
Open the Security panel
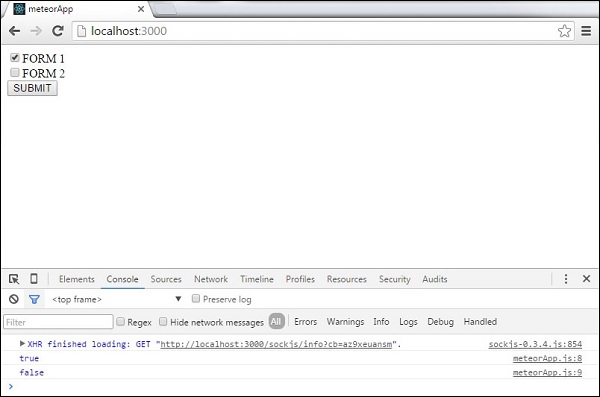pyautogui.click(x=395, y=279)
